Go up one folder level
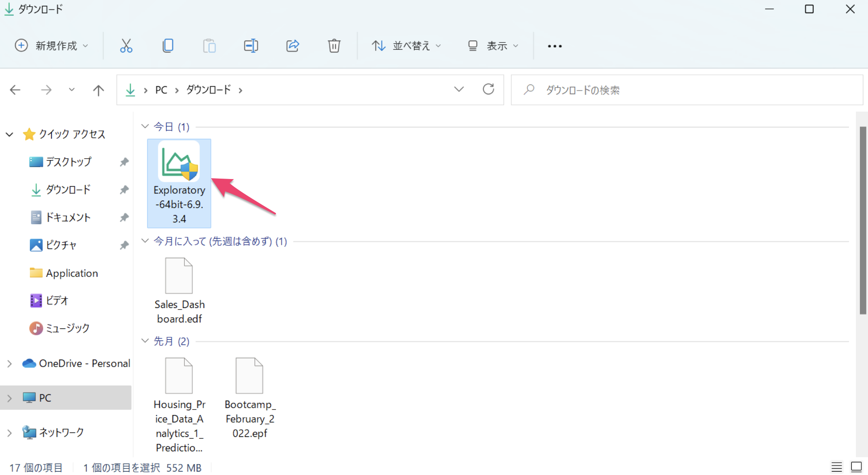Screen dimensions: 868x475 (98, 90)
